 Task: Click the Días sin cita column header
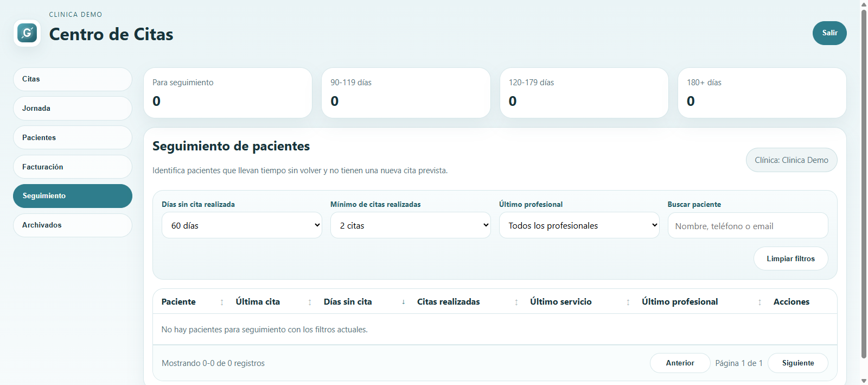(x=348, y=302)
